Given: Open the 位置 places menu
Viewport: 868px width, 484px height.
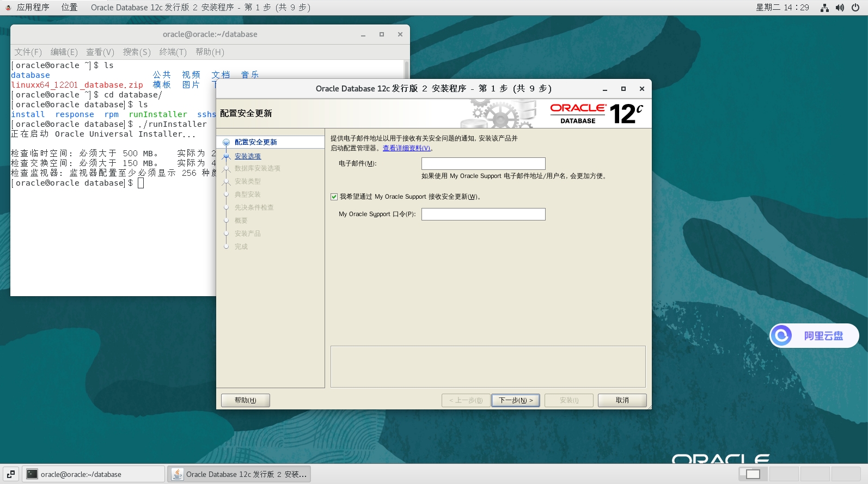Looking at the screenshot, I should point(69,7).
